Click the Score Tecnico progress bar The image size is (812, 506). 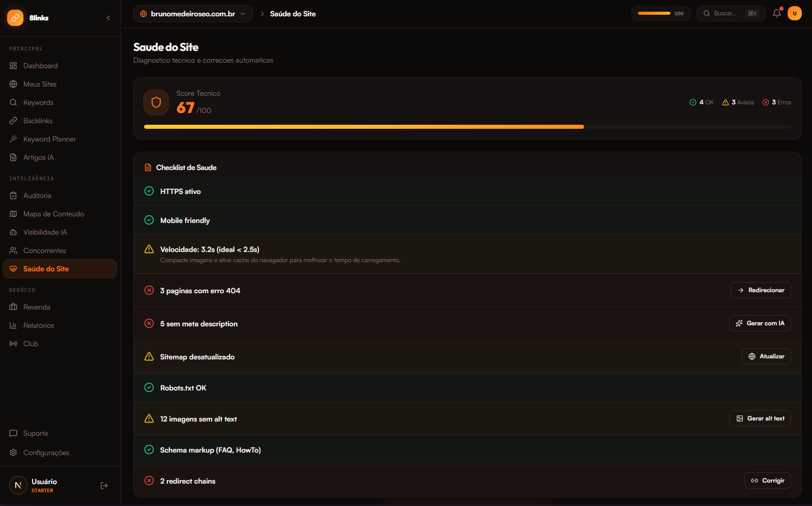pyautogui.click(x=467, y=127)
